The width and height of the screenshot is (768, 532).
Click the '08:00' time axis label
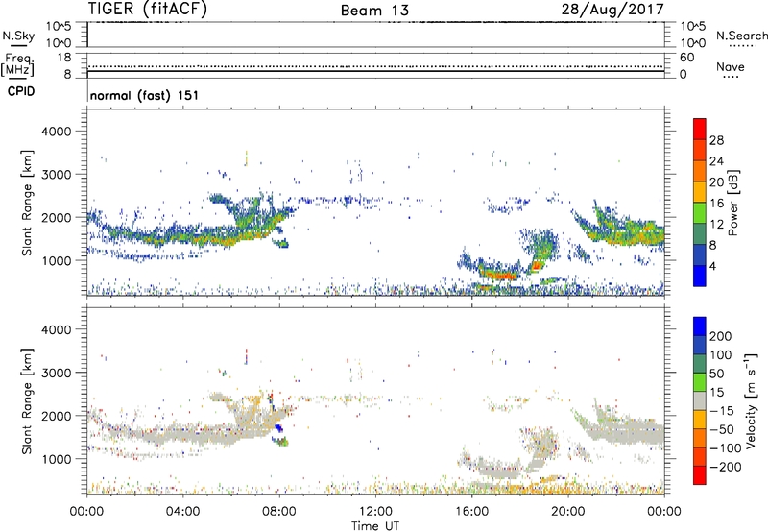point(279,512)
